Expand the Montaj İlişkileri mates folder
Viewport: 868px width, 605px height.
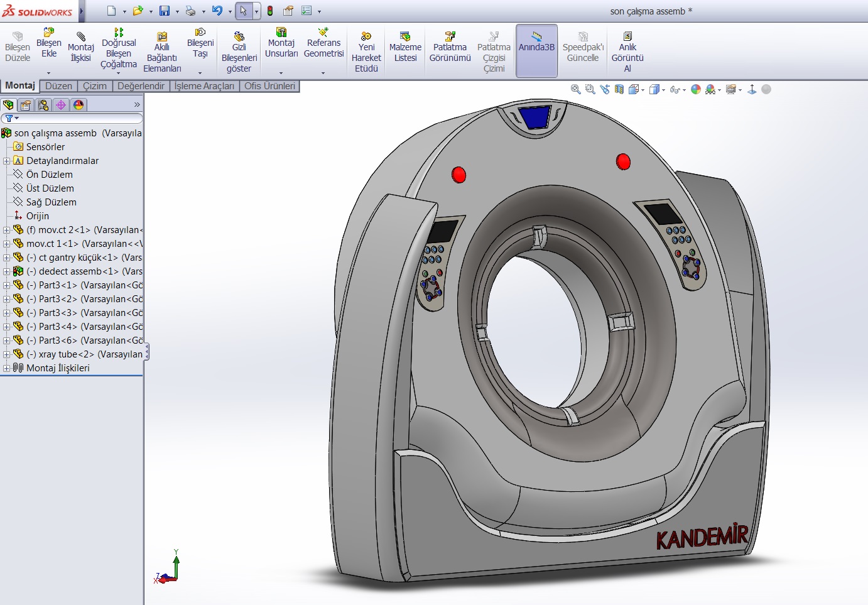6,368
